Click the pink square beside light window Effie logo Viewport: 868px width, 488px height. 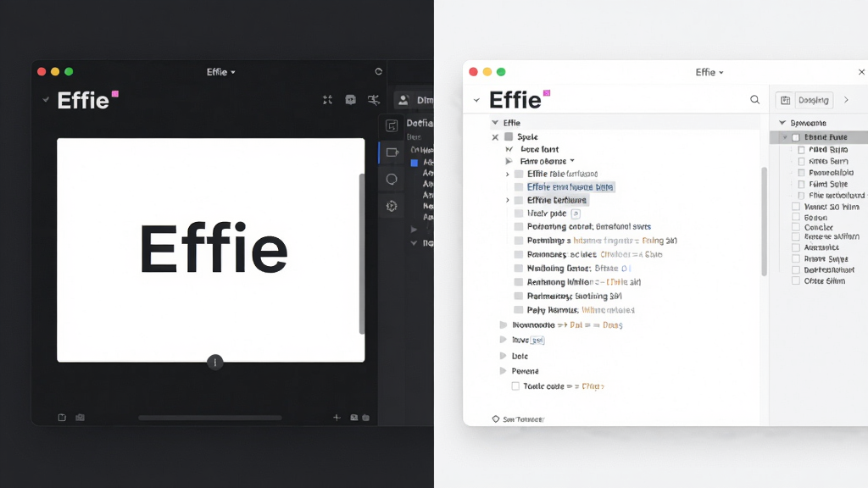pos(547,93)
